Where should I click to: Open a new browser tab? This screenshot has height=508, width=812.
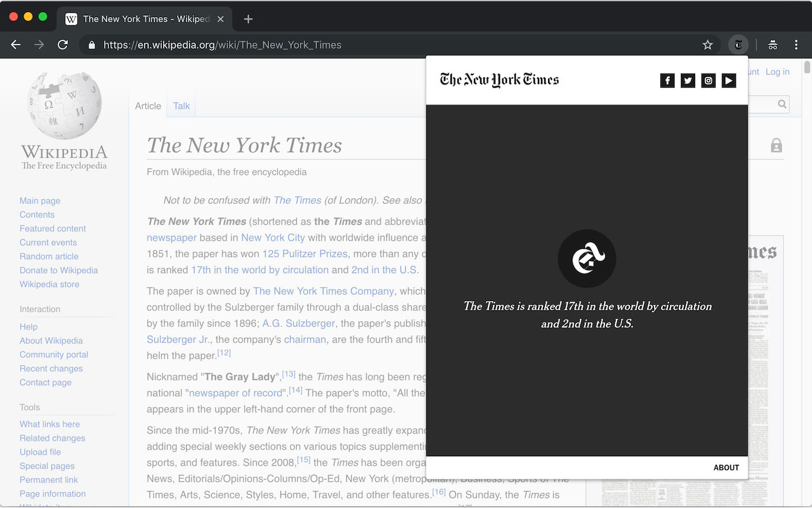[x=248, y=19]
